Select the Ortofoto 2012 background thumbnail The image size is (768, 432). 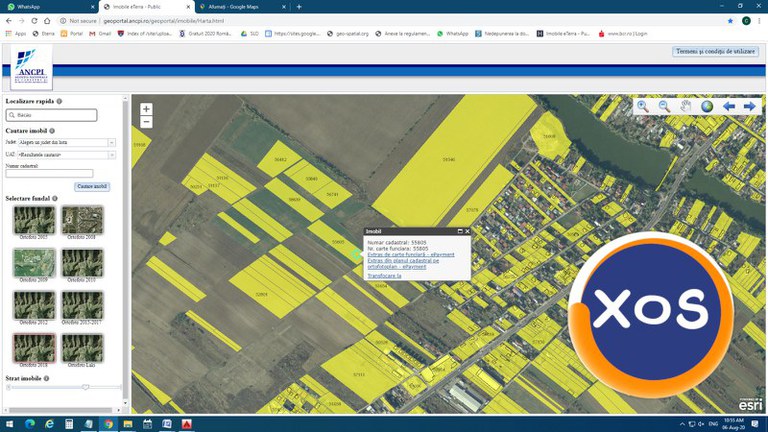[34, 305]
